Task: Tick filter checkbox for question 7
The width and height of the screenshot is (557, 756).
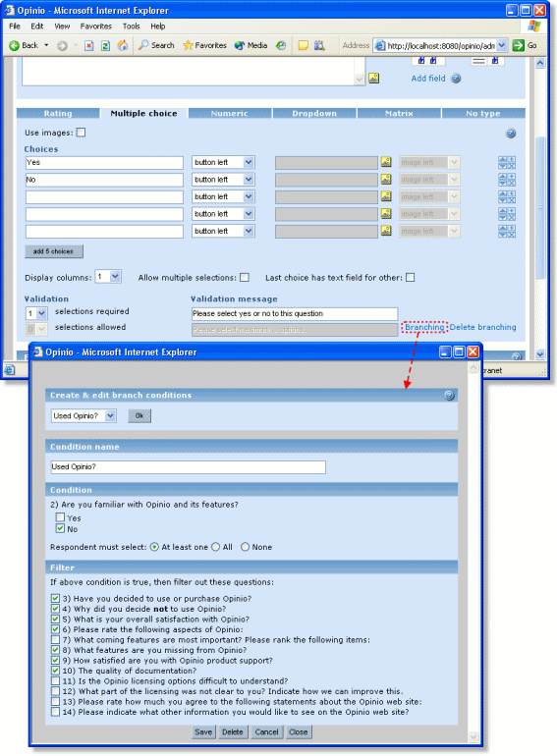Action: point(55,640)
